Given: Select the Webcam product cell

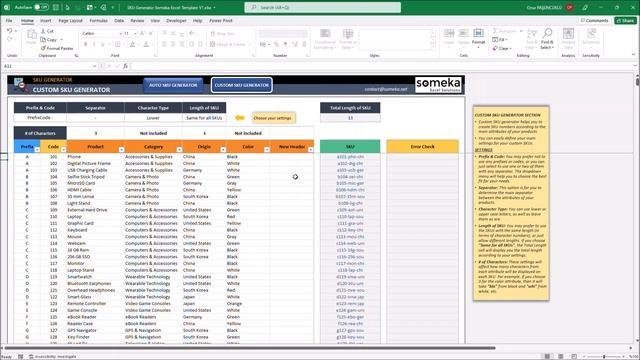Looking at the screenshot, I should 95,243.
